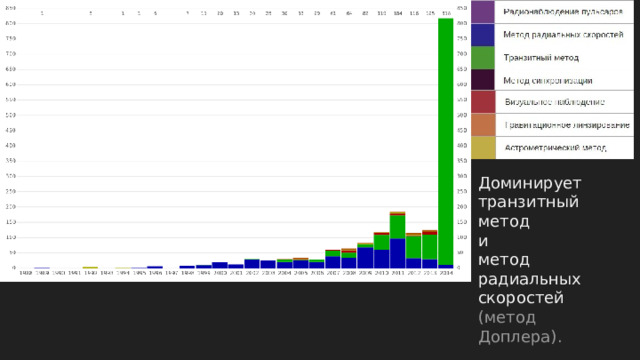Click the caption text 'транзитный' beside the chart
The image size is (640, 360).
(528, 202)
